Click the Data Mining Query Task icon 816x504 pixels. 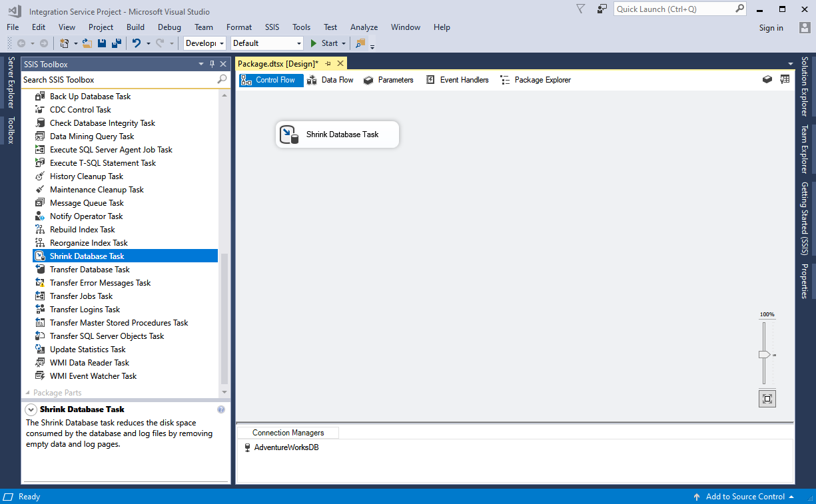40,136
